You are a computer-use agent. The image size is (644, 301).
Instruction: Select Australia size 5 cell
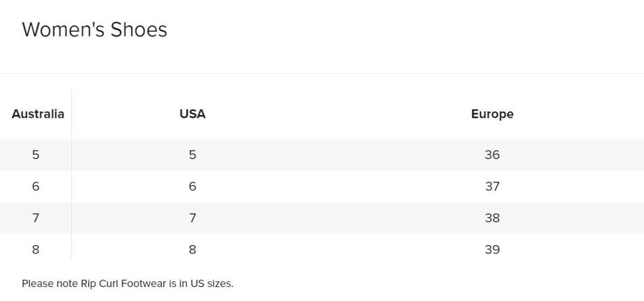pyautogui.click(x=35, y=155)
